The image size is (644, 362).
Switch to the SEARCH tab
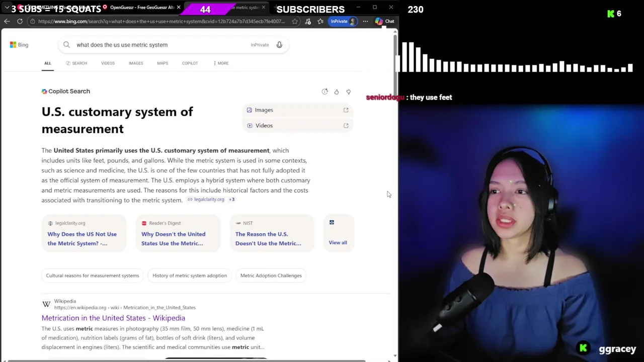[x=76, y=63]
